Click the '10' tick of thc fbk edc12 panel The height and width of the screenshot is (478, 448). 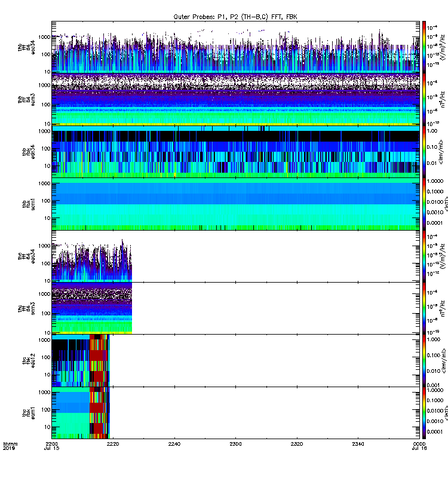pos(48,375)
